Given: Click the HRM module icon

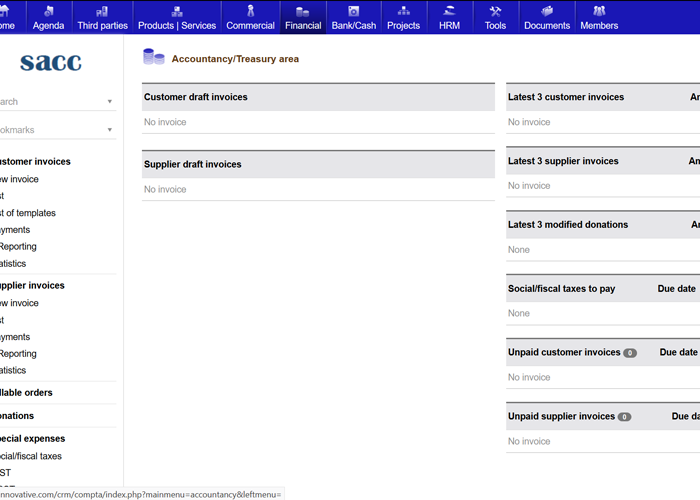Looking at the screenshot, I should [449, 11].
